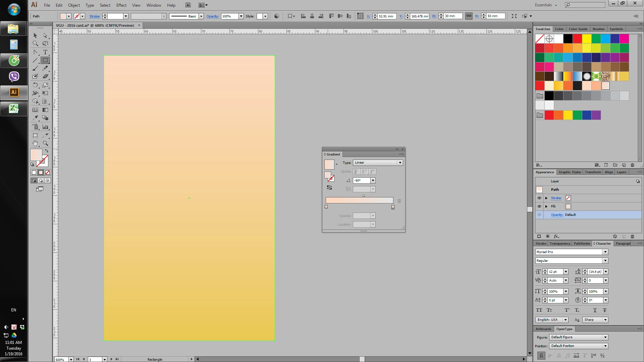
Task: Toggle constrain width and height proportions
Action: (469, 16)
